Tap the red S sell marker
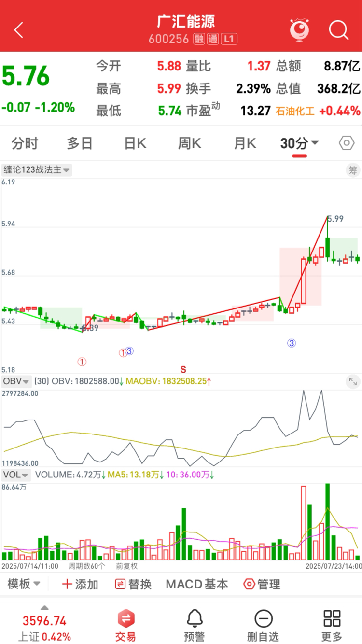This screenshot has height=644, width=362. [183, 370]
